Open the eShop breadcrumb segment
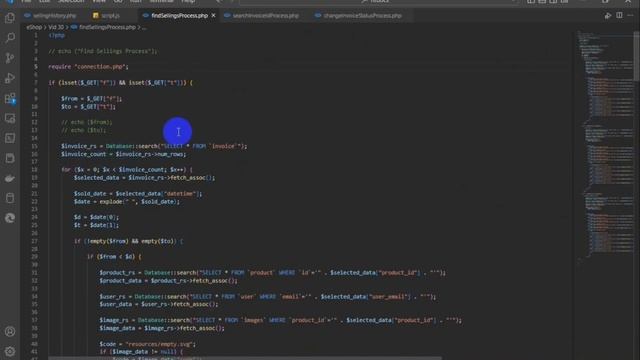This screenshot has width=640, height=360. coord(34,27)
